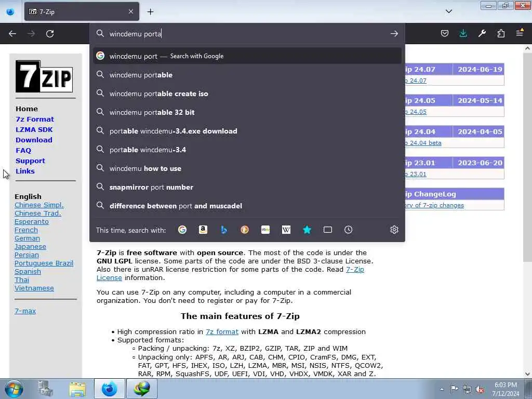Search in Bookmarks star icon
532x399 pixels.
(x=307, y=230)
